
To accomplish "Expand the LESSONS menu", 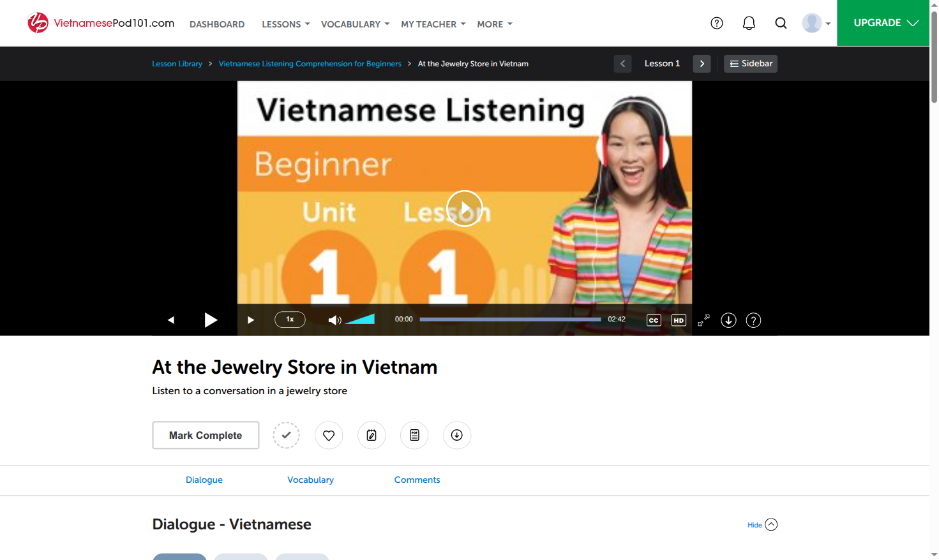I will tap(285, 24).
